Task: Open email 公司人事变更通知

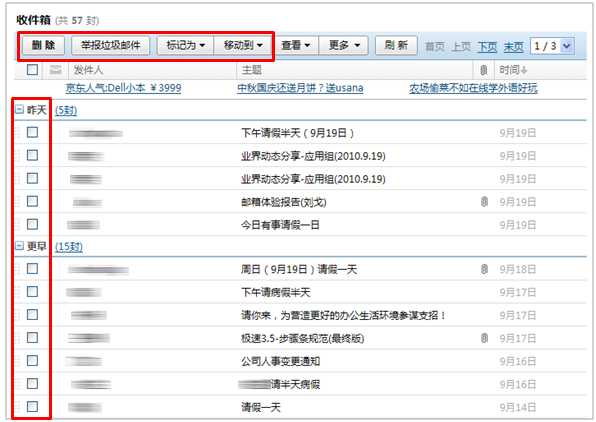Action: [280, 361]
